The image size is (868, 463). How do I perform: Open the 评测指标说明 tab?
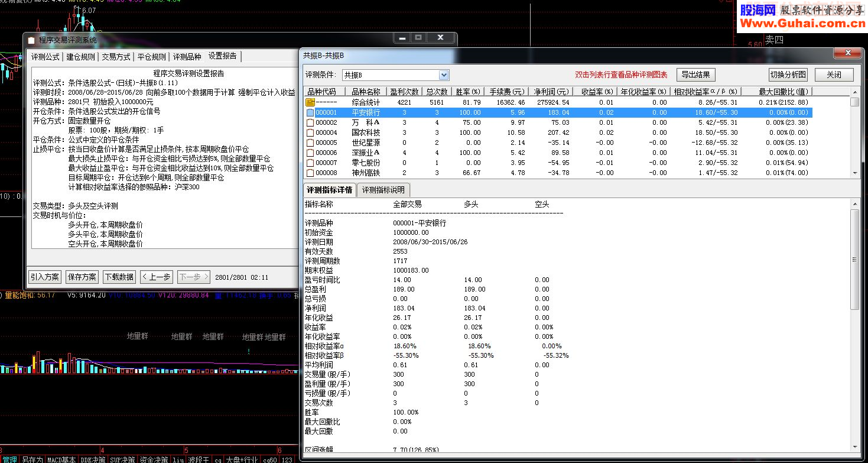click(383, 190)
